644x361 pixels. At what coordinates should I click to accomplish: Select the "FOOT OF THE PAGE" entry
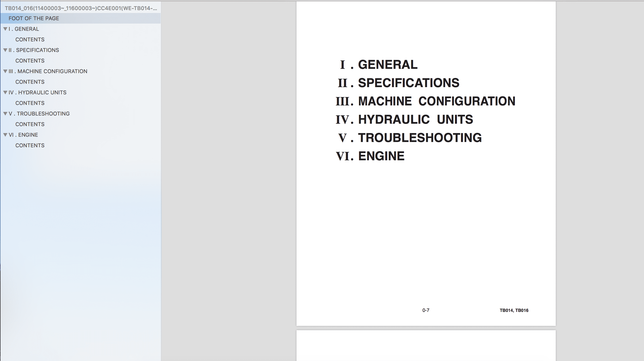coord(34,18)
